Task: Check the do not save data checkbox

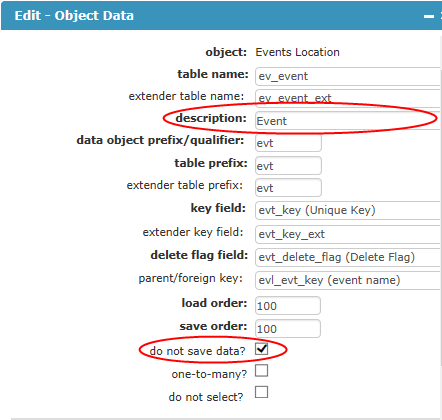Action: click(261, 349)
